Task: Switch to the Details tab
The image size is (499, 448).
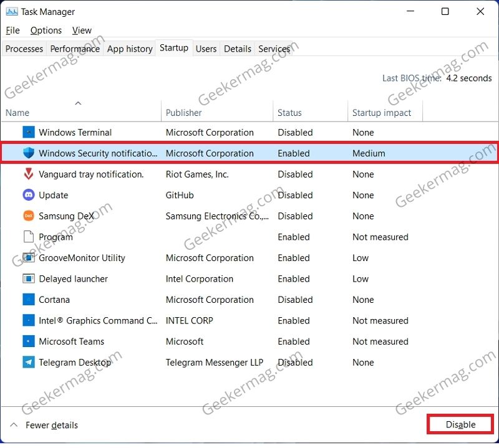Action: click(x=238, y=49)
